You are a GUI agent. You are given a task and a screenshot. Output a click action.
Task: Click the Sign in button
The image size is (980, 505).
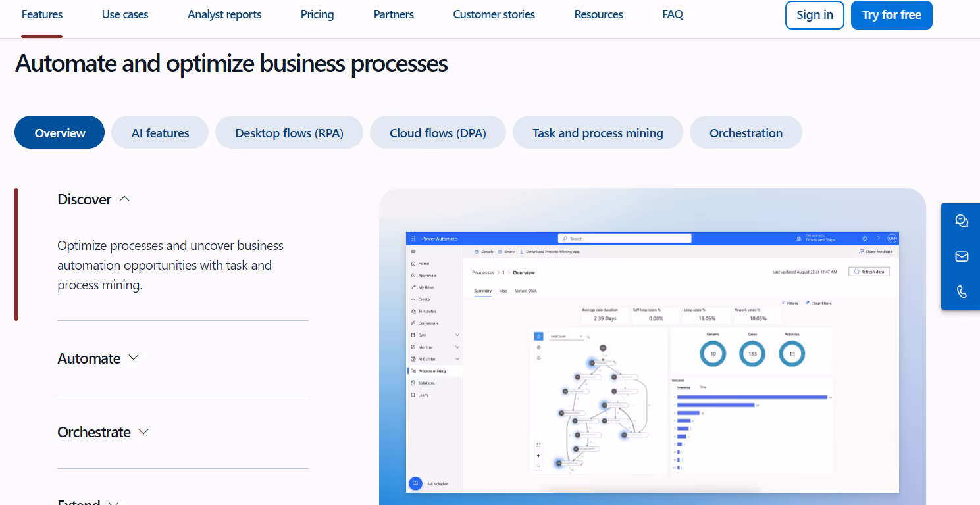point(815,15)
